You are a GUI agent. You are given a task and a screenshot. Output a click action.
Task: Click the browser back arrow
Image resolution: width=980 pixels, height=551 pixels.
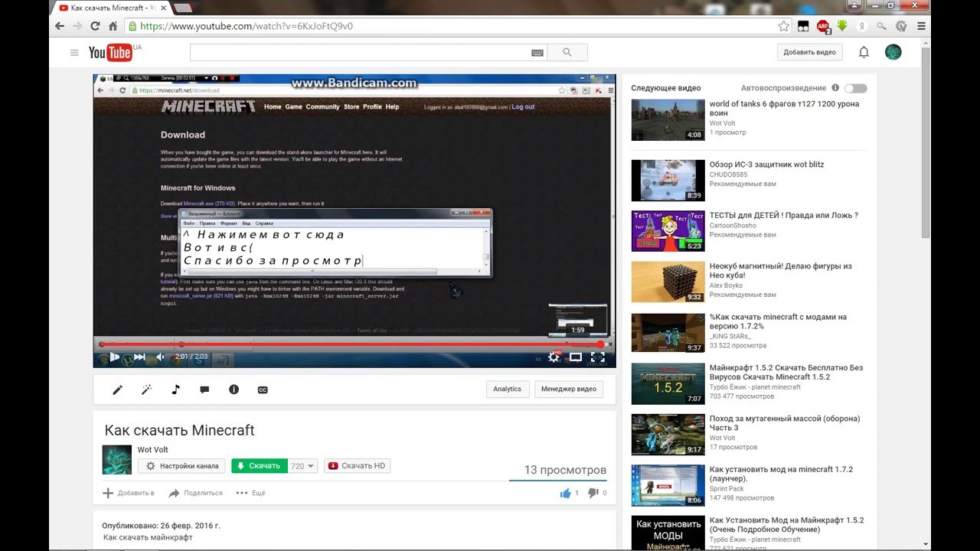point(60,26)
